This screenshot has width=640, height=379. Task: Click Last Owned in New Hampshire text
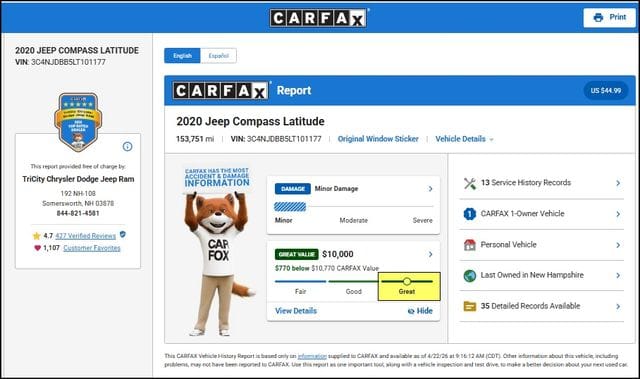(532, 275)
